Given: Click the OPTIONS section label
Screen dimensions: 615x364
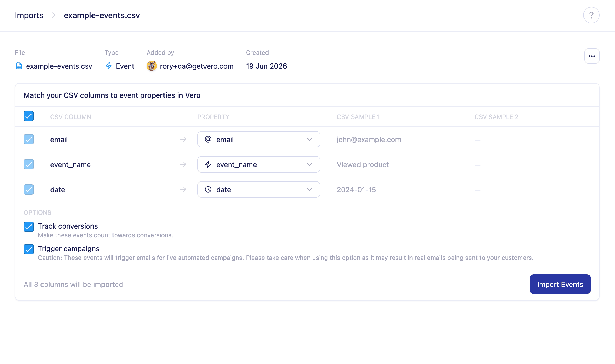Looking at the screenshot, I should point(37,213).
